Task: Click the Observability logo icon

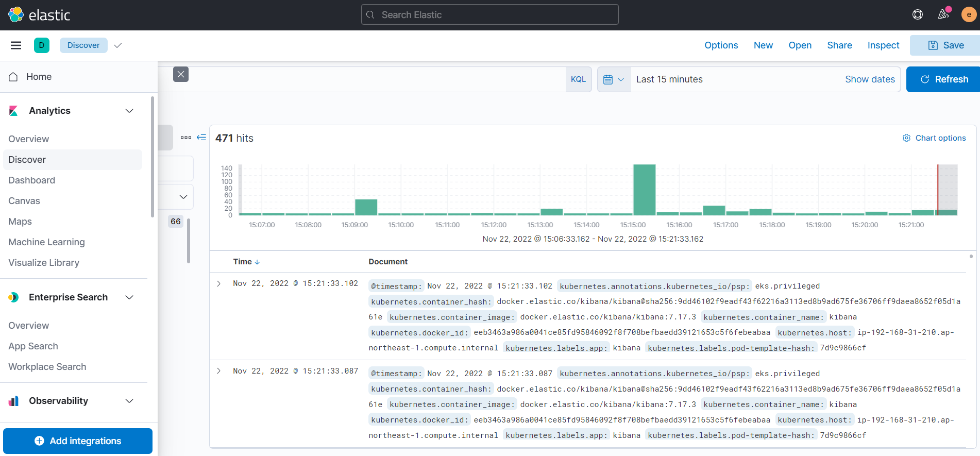Action: pos(14,401)
